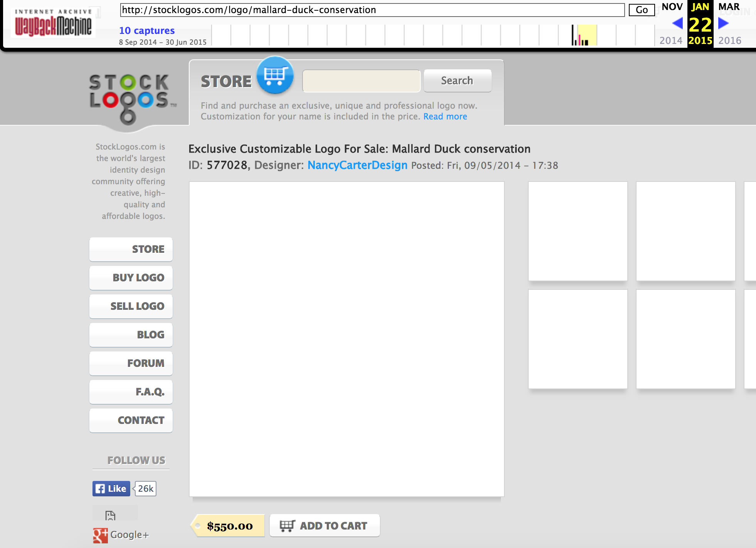Image resolution: width=756 pixels, height=548 pixels.
Task: Click the first top-row related logo thumbnail
Action: pyautogui.click(x=578, y=231)
